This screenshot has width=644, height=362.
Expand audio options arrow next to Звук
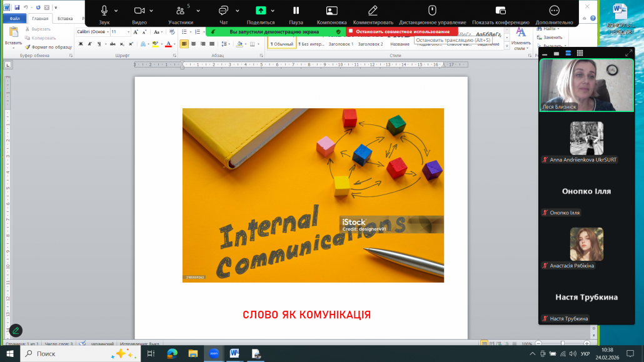coord(116,11)
